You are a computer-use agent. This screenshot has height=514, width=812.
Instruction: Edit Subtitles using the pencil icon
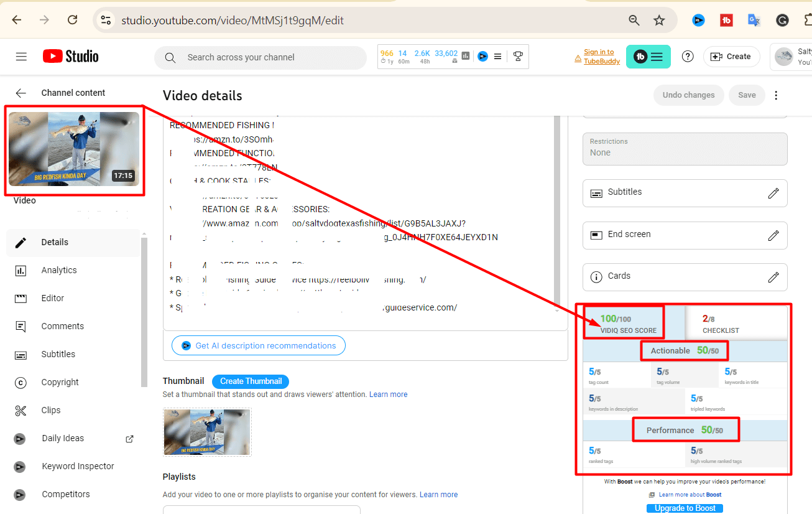[x=773, y=193]
